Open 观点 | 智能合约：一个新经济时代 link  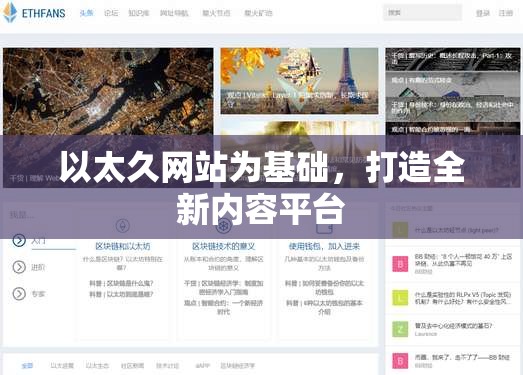pos(223,307)
